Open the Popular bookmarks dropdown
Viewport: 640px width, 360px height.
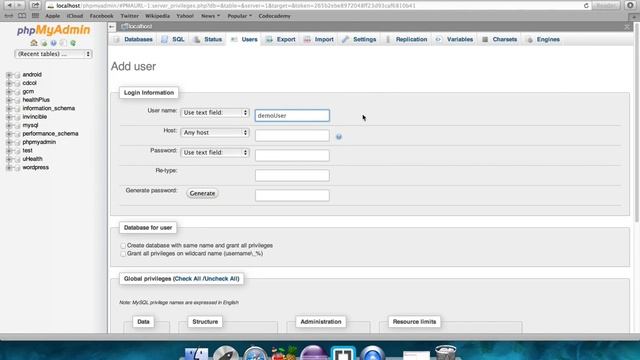(x=239, y=16)
